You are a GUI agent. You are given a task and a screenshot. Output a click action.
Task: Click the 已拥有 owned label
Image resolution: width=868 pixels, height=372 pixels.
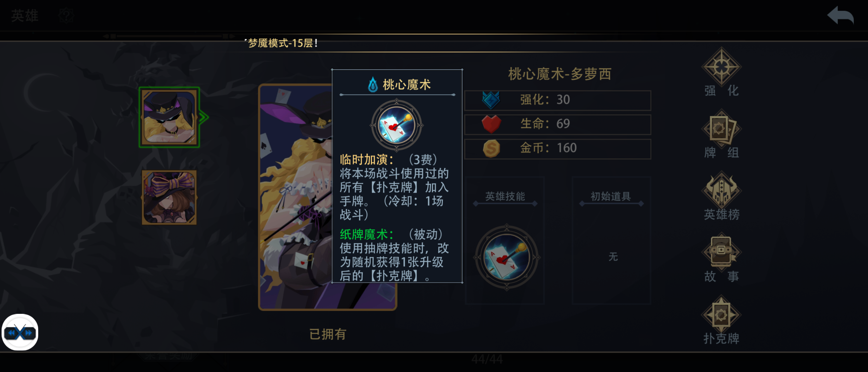tap(328, 334)
